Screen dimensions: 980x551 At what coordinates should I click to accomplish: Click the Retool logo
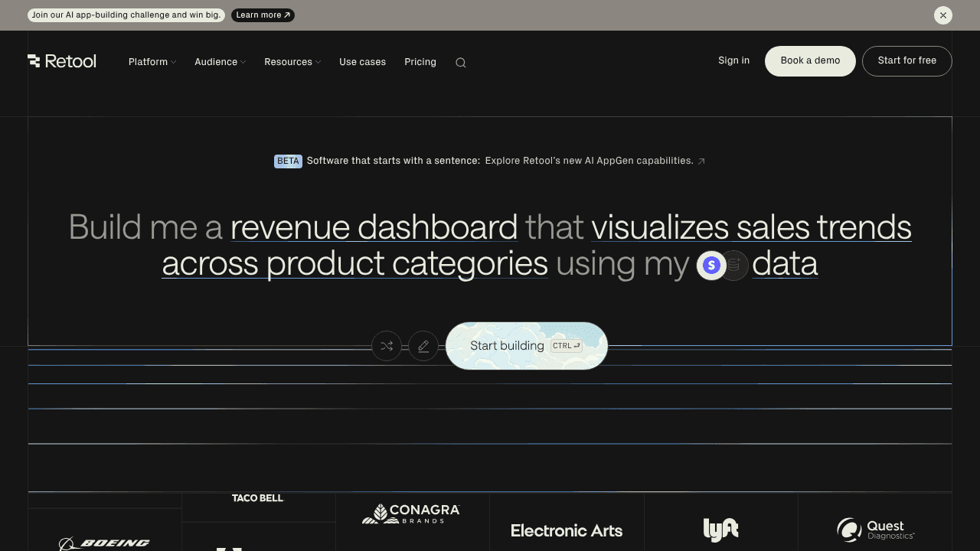[62, 61]
